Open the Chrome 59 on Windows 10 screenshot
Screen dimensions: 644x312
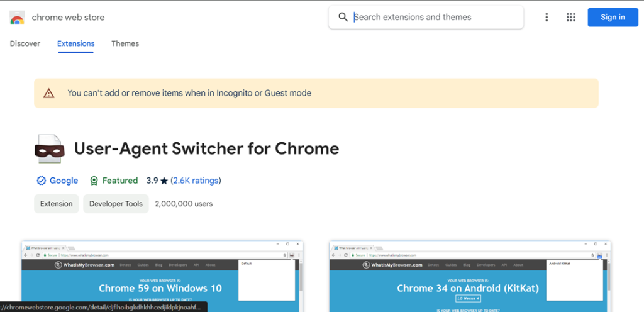162,276
